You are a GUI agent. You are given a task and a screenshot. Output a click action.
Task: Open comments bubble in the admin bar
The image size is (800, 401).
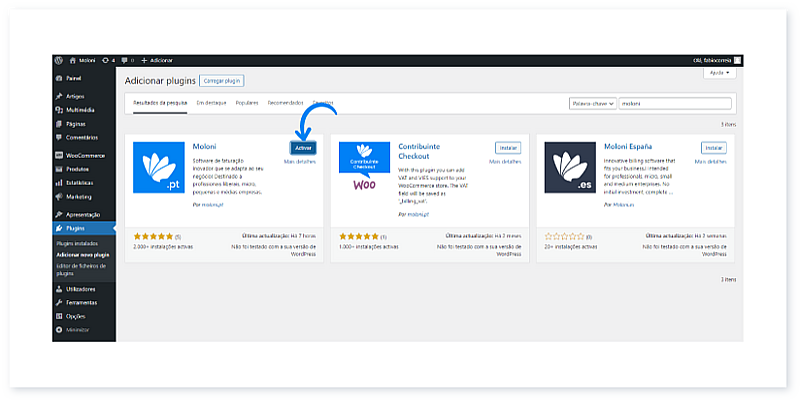(126, 60)
